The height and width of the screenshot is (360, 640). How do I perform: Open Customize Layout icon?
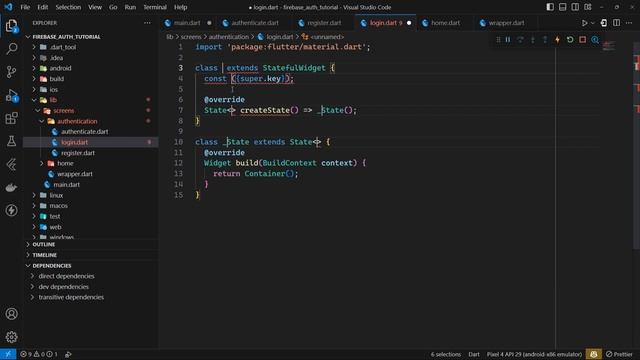tap(588, 7)
